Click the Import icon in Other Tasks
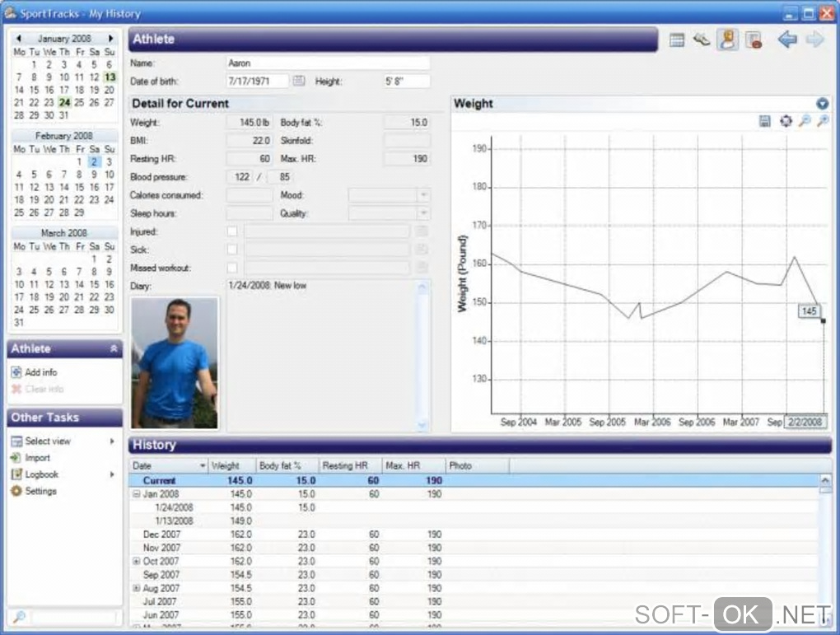The height and width of the screenshot is (635, 840). pos(16,458)
